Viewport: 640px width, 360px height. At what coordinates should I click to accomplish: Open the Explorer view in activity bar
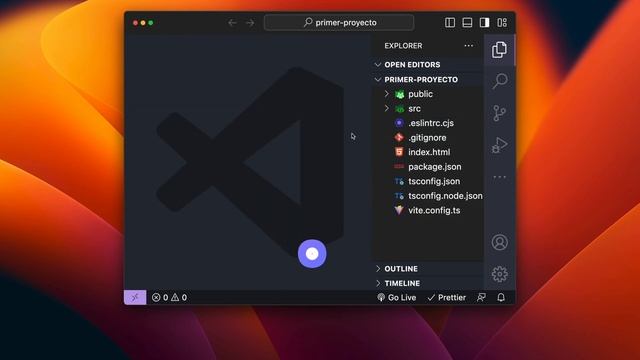coord(499,50)
